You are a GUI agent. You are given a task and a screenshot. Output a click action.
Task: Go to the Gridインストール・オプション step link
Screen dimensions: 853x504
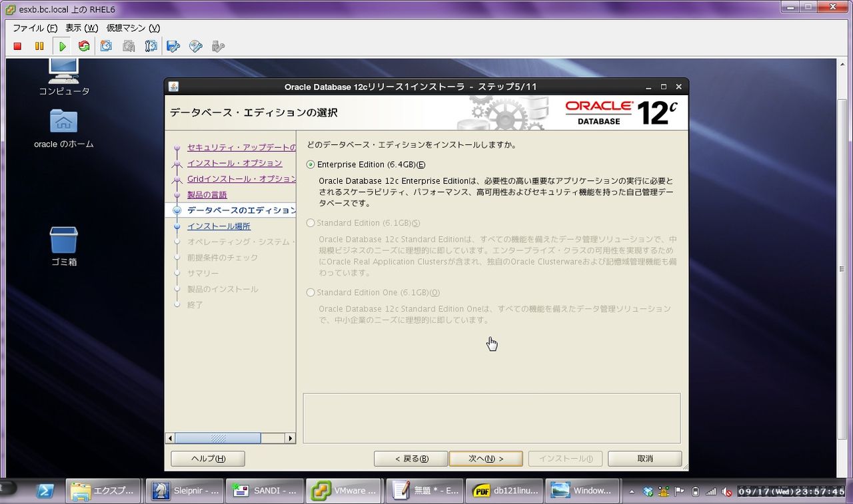241,179
